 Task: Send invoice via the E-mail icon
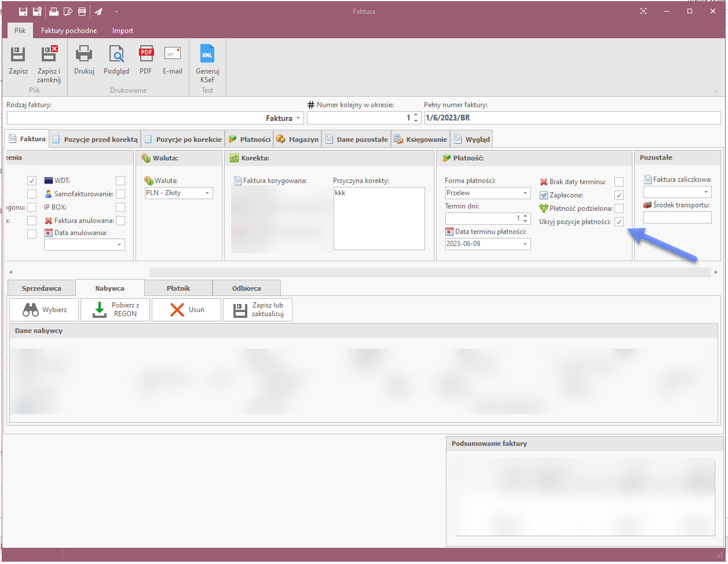173,55
